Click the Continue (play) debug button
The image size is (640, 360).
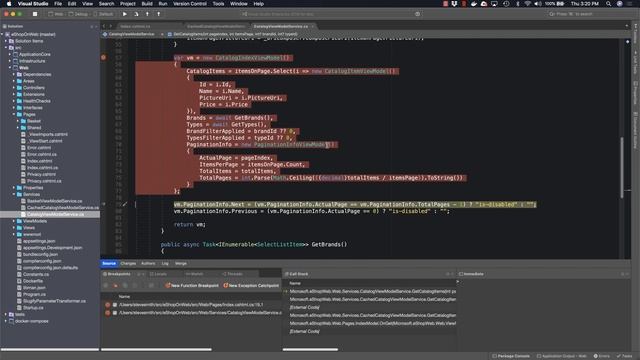[124, 14]
